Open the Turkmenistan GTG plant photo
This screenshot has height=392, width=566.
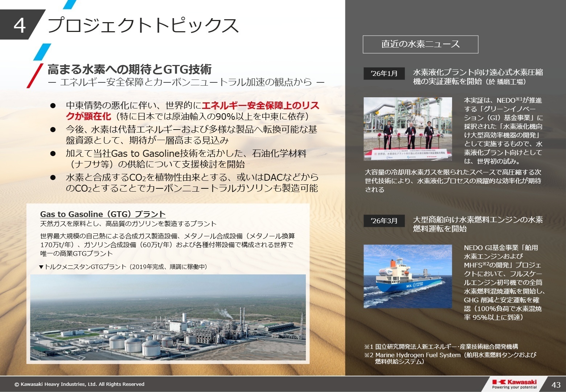click(x=168, y=317)
